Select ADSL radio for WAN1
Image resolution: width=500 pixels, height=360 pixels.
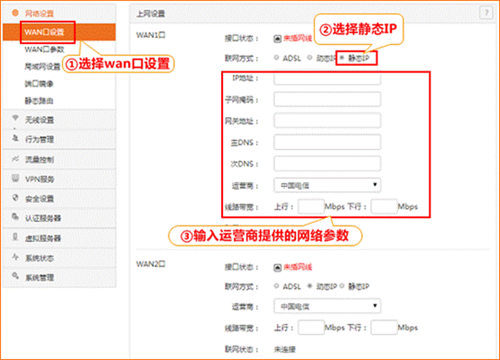click(x=276, y=58)
